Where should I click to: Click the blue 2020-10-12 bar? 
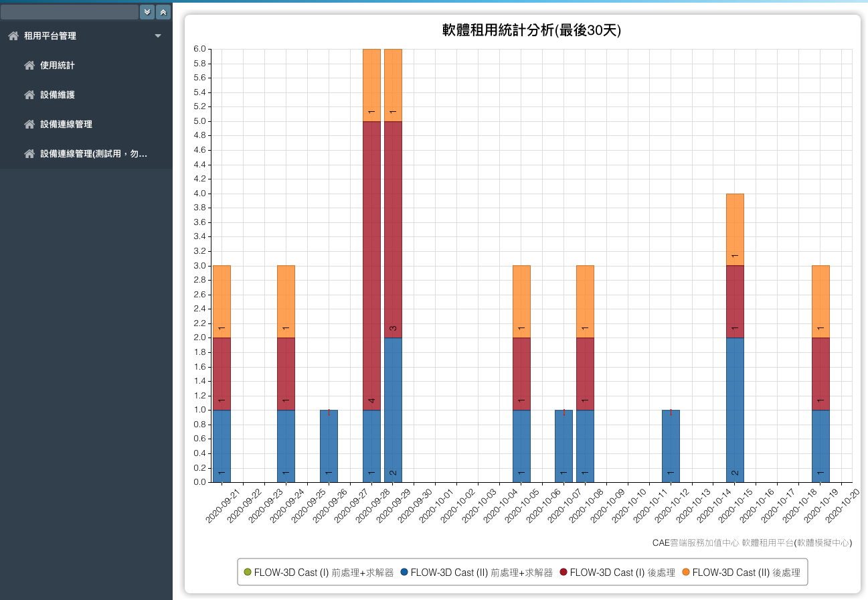click(671, 446)
